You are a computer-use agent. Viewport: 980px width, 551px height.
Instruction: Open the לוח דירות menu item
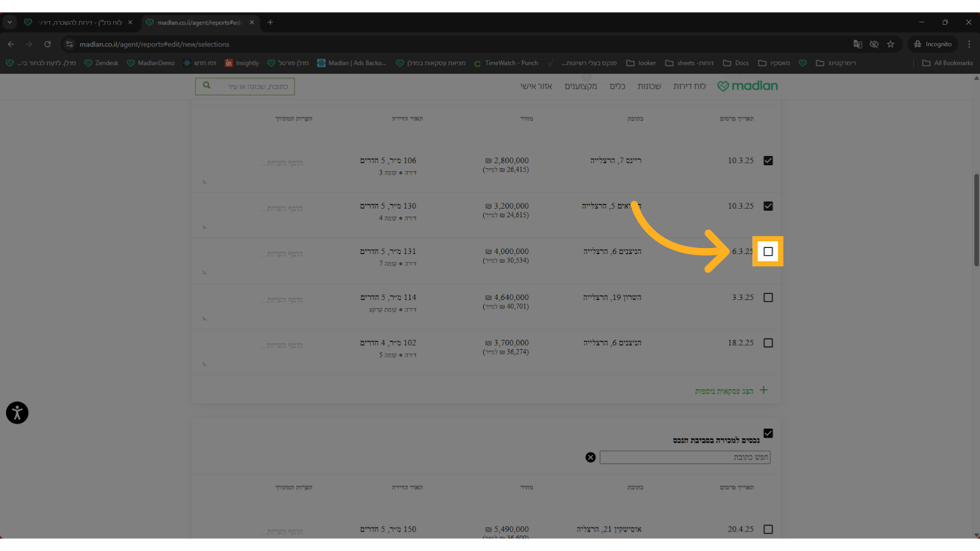(689, 86)
